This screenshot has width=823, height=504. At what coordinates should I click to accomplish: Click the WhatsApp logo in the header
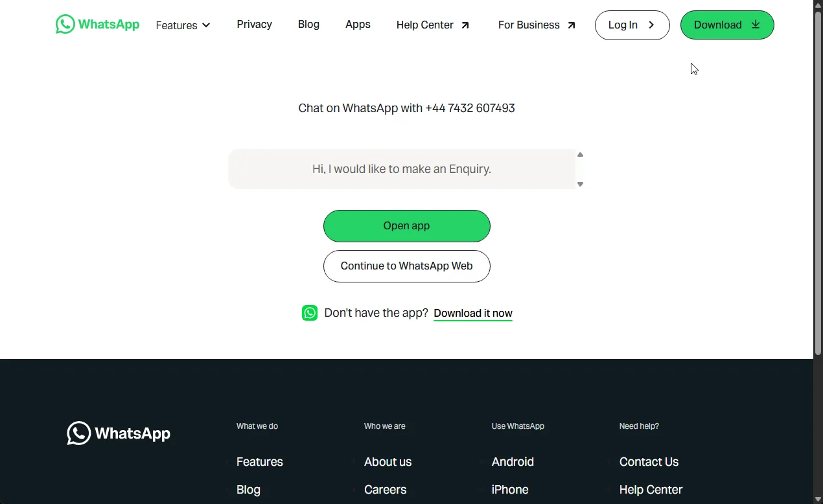(x=97, y=25)
